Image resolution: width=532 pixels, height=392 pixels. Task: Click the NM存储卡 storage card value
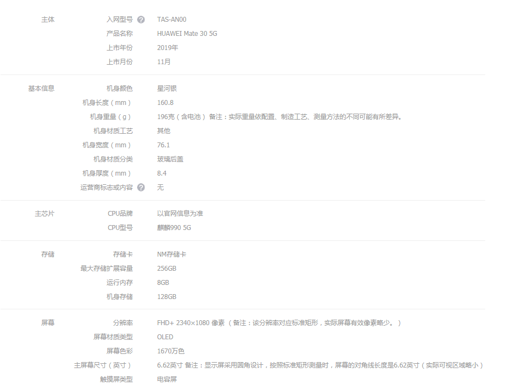[x=172, y=254]
